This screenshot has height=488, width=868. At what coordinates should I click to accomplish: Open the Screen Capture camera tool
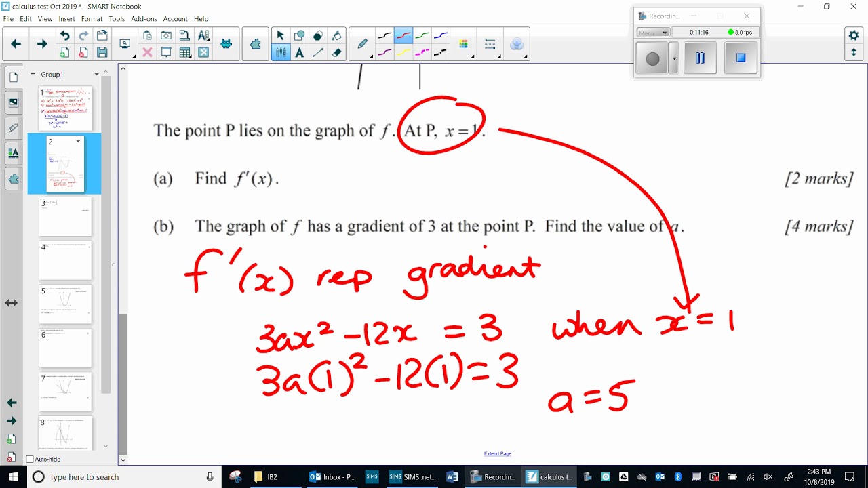[166, 36]
